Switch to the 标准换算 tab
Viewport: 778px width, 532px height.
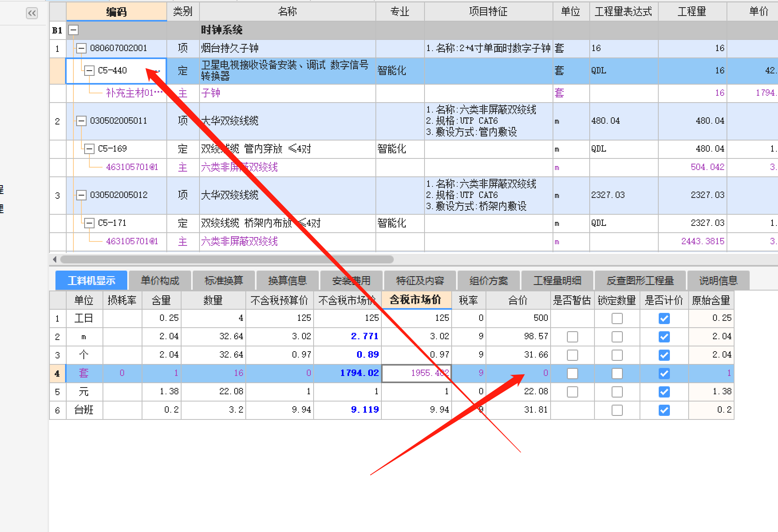(x=224, y=281)
